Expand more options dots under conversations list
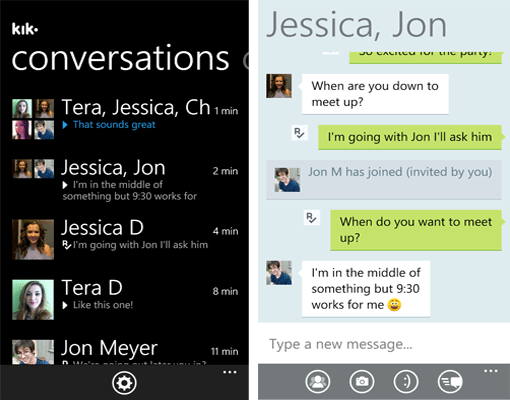Image resolution: width=510 pixels, height=400 pixels. 230,372
